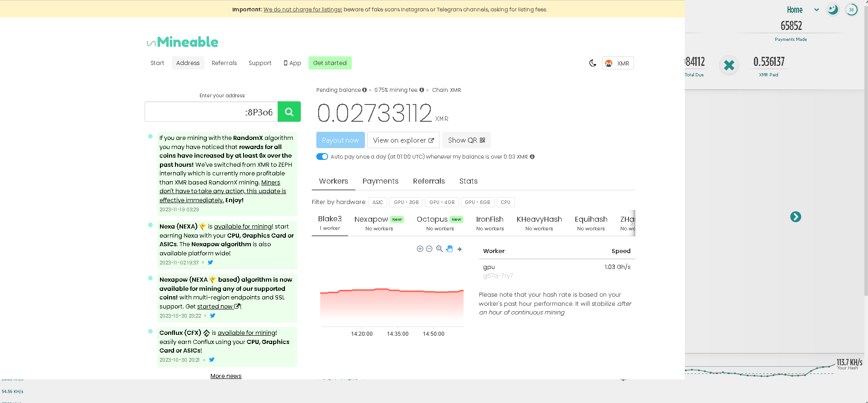Click Twitter icon on Nexa news
Viewport: 868px width, 403px height.
pyautogui.click(x=210, y=263)
